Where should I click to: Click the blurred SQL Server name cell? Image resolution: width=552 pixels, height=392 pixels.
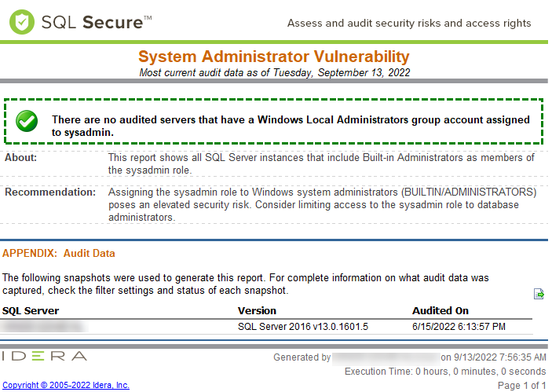click(x=43, y=326)
